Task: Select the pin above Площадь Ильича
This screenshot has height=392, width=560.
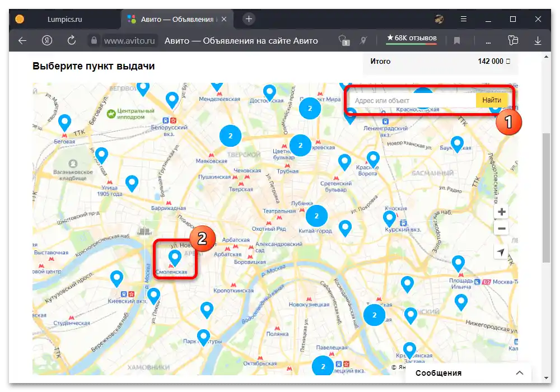Action: (458, 264)
